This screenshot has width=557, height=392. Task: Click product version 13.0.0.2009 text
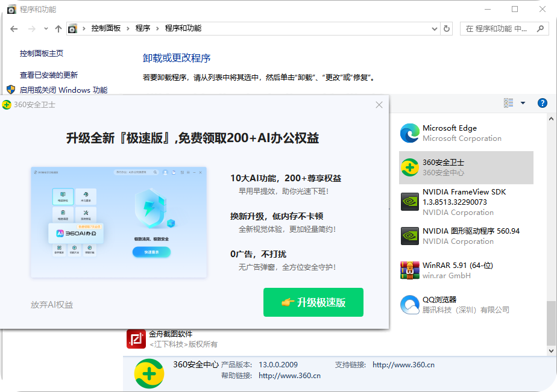(278, 365)
